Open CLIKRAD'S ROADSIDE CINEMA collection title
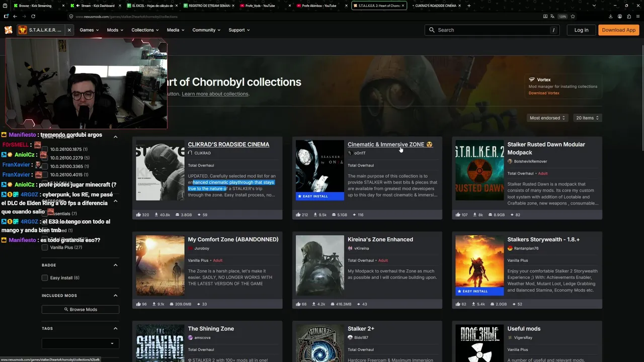Image resolution: width=644 pixels, height=362 pixels. (228, 144)
